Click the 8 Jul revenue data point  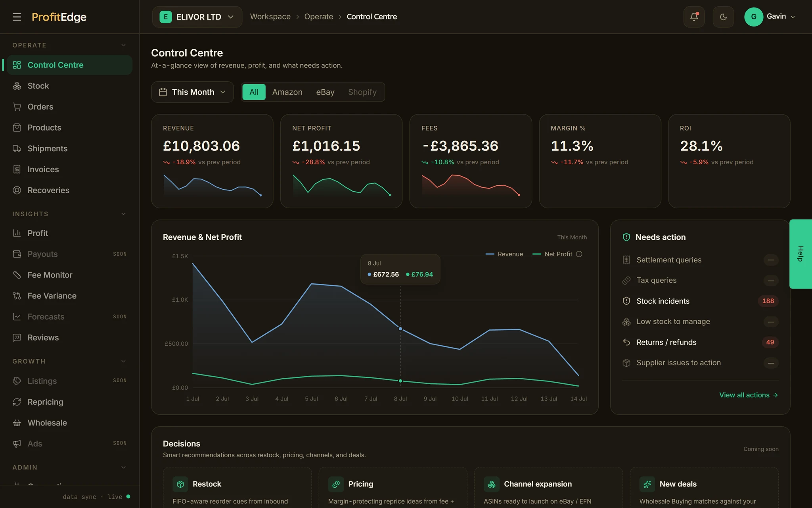pos(400,329)
